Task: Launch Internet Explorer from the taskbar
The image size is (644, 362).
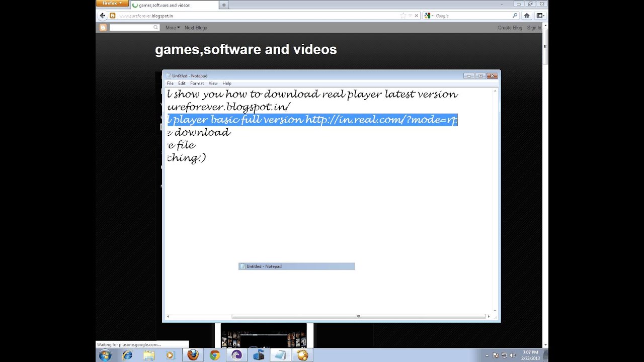Action: pyautogui.click(x=127, y=355)
